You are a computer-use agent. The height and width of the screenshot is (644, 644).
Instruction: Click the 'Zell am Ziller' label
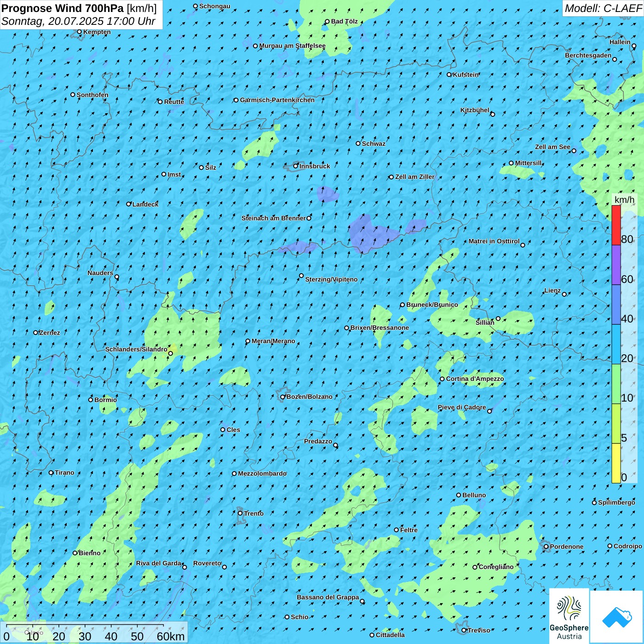[414, 177]
